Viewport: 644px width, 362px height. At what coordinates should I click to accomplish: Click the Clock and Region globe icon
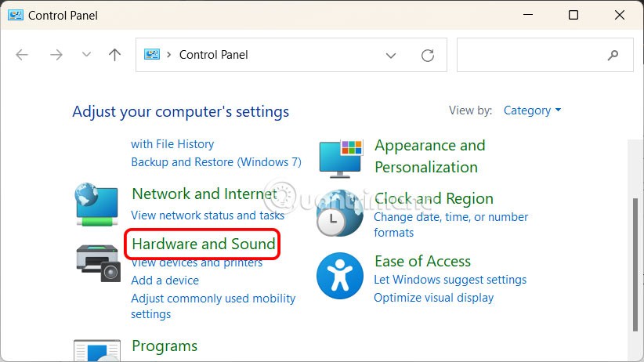point(340,213)
